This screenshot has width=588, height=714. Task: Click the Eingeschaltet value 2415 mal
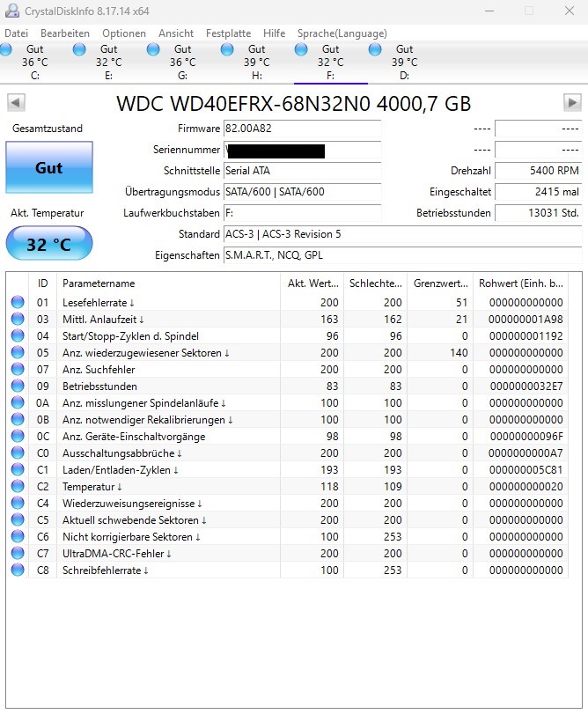pyautogui.click(x=539, y=192)
